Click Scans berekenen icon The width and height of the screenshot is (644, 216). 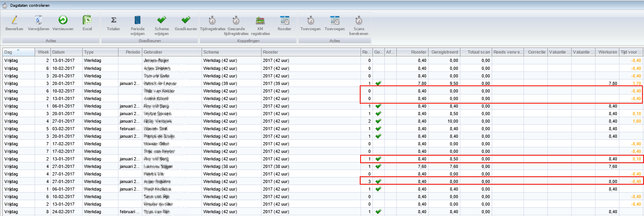coord(359,20)
